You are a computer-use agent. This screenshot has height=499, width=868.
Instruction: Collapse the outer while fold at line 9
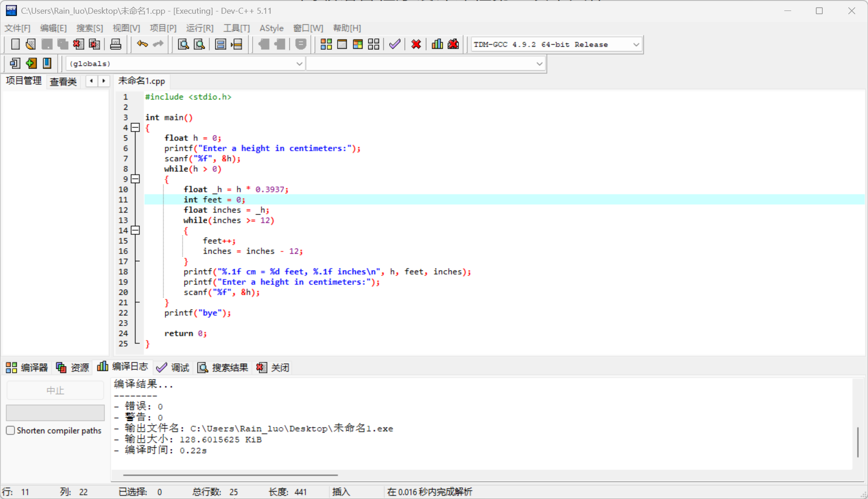tap(135, 179)
